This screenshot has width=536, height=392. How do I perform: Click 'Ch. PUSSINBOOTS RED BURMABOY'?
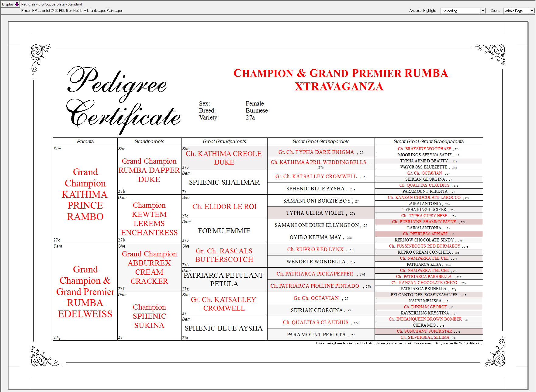pos(429,246)
